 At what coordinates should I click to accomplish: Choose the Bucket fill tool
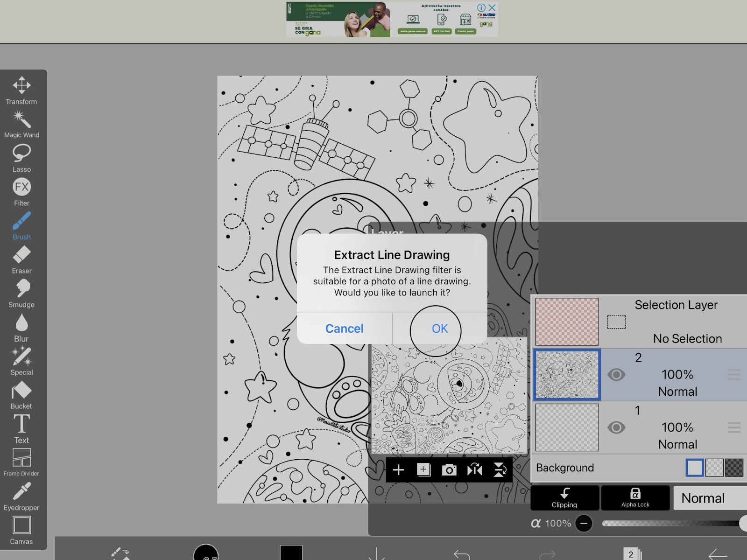coord(21,391)
